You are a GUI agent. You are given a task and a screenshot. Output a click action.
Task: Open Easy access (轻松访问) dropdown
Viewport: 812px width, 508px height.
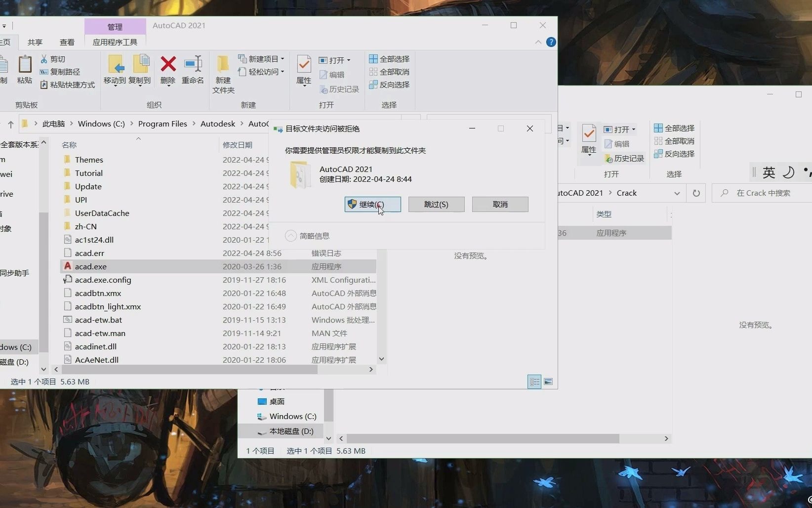pyautogui.click(x=261, y=72)
